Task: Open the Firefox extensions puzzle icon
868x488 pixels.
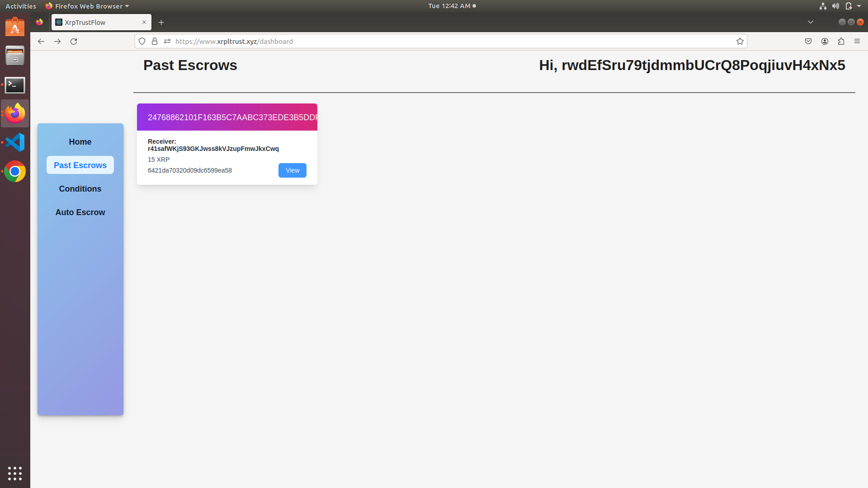Action: 841,41
